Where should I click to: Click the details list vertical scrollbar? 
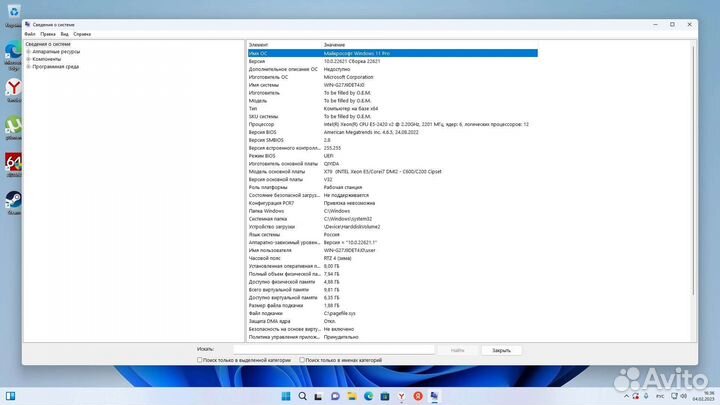[x=693, y=170]
